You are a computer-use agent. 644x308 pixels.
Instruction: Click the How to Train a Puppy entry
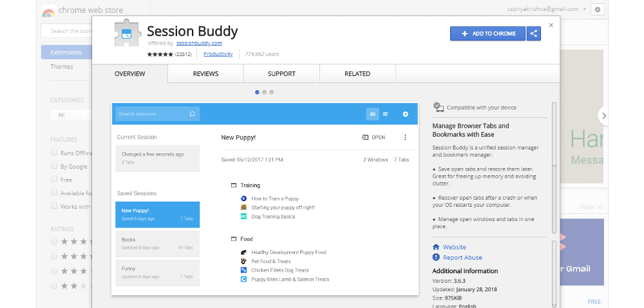pos(275,198)
